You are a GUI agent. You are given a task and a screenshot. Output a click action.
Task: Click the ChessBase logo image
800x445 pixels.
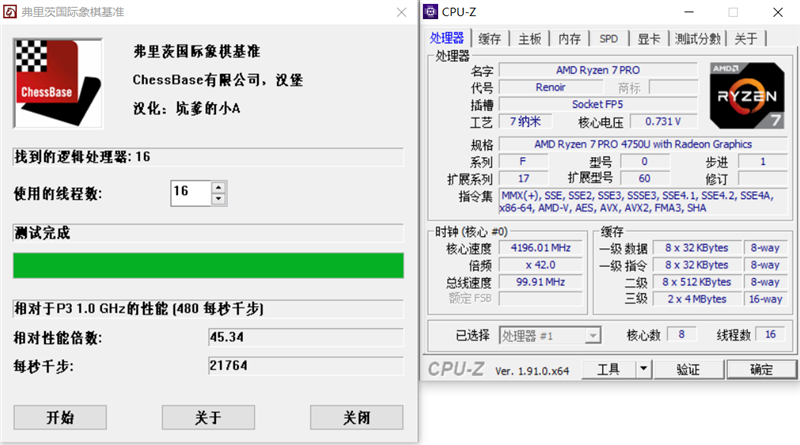(58, 83)
